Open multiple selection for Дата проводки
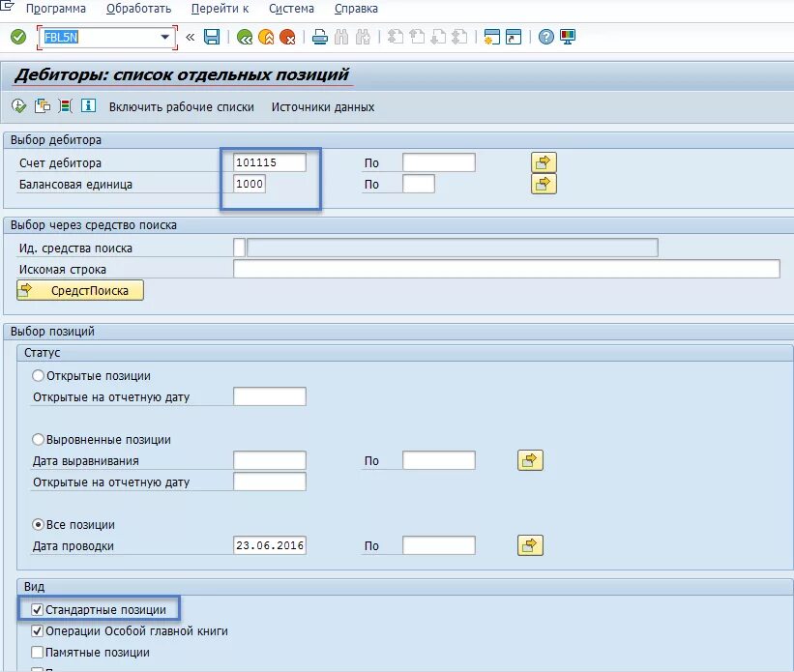794x672 pixels. click(x=530, y=545)
